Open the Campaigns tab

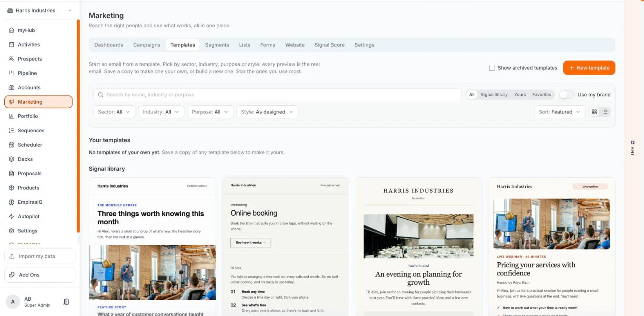(x=147, y=45)
